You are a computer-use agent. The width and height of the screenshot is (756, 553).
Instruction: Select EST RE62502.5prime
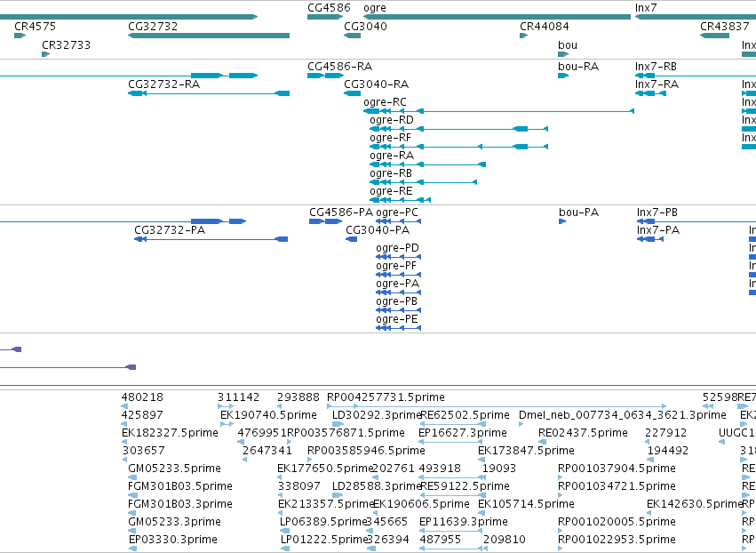click(465, 415)
